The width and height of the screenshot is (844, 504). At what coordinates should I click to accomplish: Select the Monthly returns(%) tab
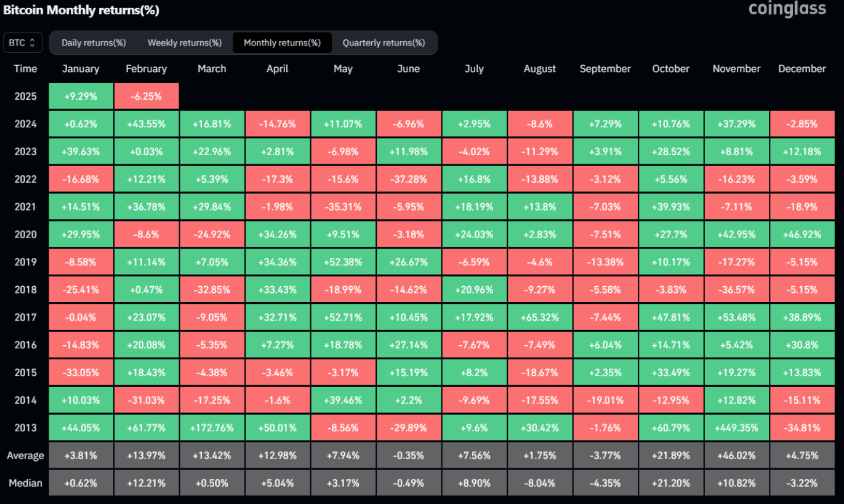282,43
